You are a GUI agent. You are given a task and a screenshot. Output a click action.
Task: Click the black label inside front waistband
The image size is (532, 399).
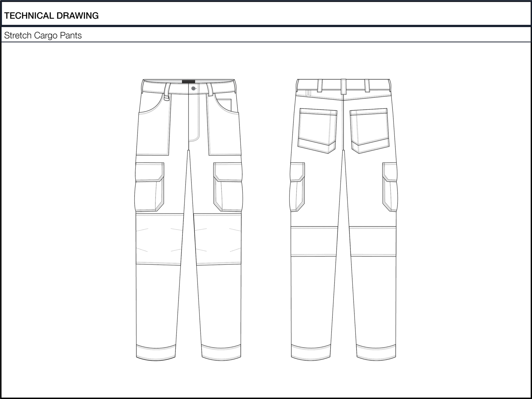click(x=188, y=82)
